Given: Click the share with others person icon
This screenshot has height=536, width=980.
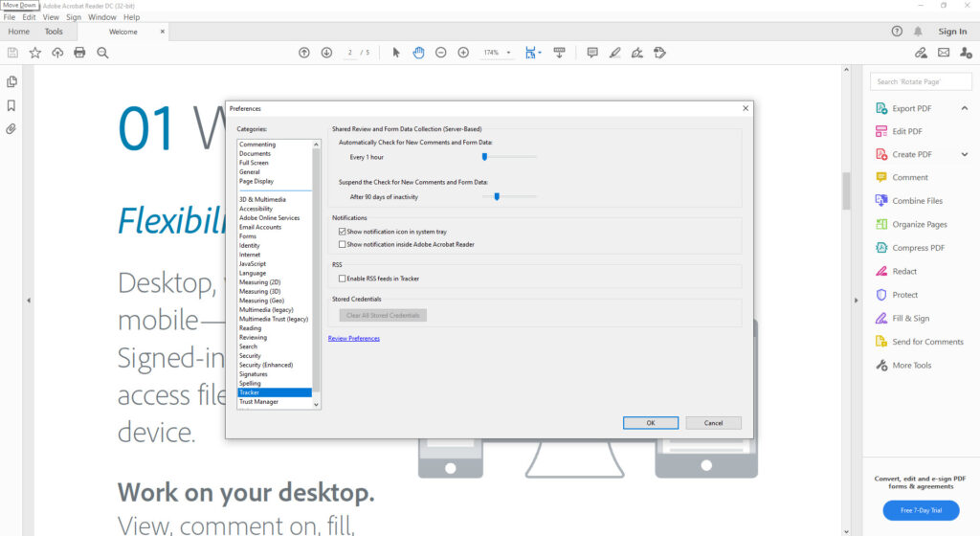Looking at the screenshot, I should click(967, 53).
